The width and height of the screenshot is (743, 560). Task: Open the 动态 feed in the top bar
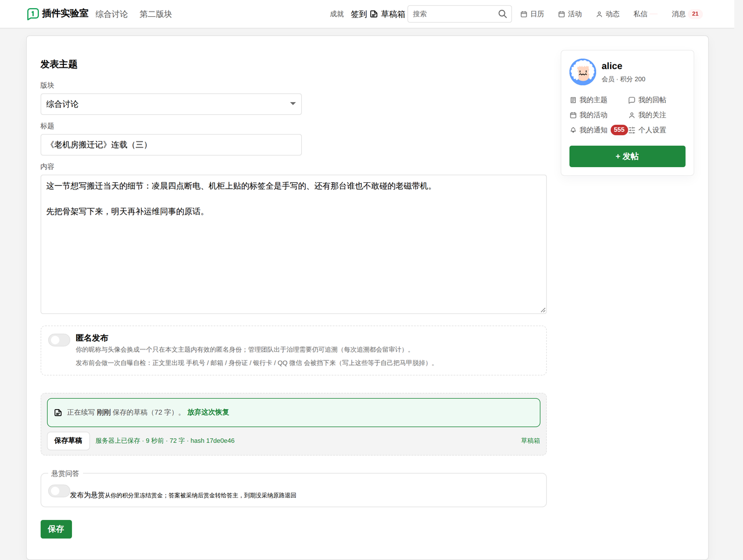pos(608,14)
